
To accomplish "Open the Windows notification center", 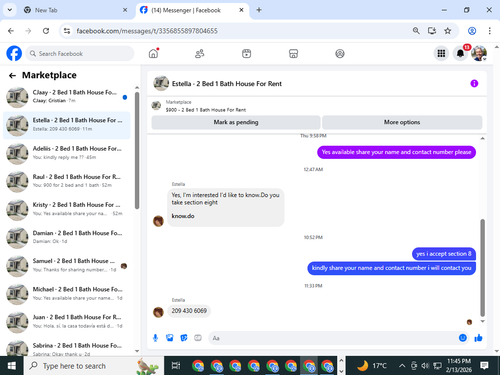I will pyautogui.click(x=484, y=366).
